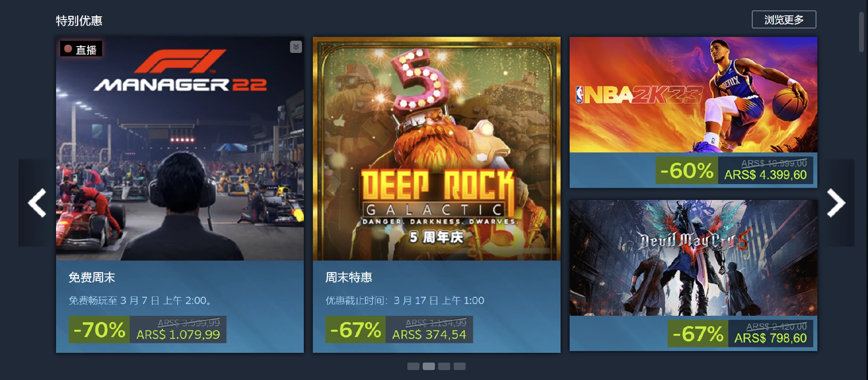Open F1 Manager 22 game artwork

click(x=180, y=148)
